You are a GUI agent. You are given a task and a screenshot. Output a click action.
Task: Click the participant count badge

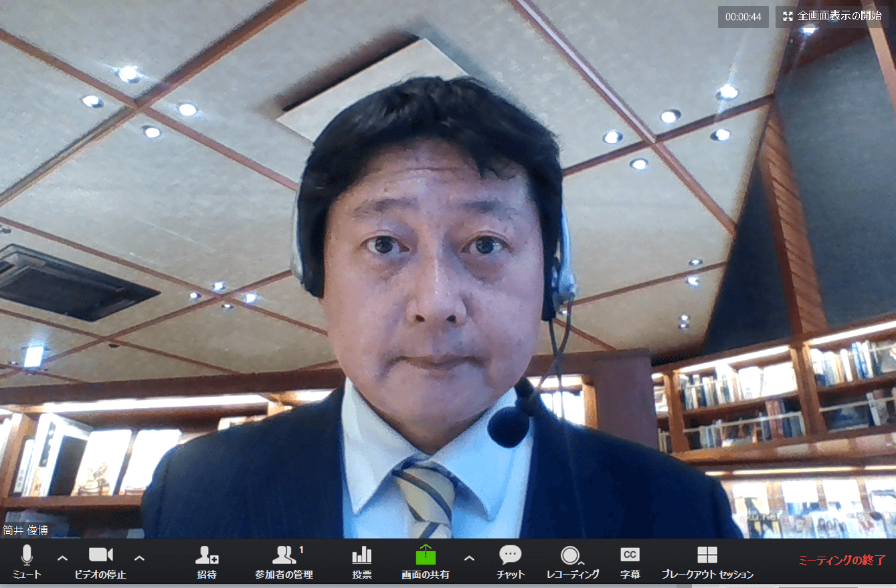point(302,550)
